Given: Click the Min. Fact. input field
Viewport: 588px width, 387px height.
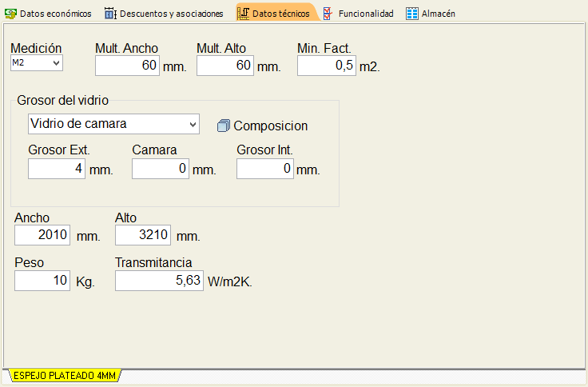Looking at the screenshot, I should (x=326, y=66).
